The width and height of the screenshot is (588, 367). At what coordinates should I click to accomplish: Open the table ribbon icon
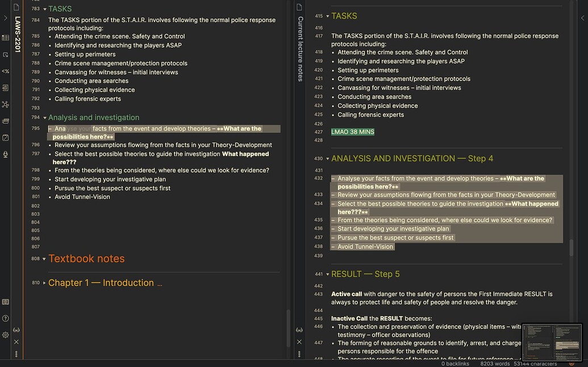pos(5,38)
